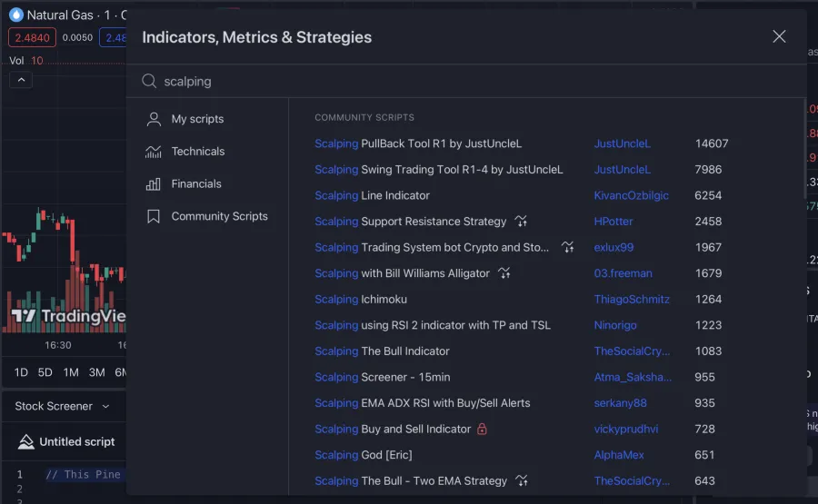Open the Scalping Ichimoku script
This screenshot has width=818, height=504.
pos(361,300)
